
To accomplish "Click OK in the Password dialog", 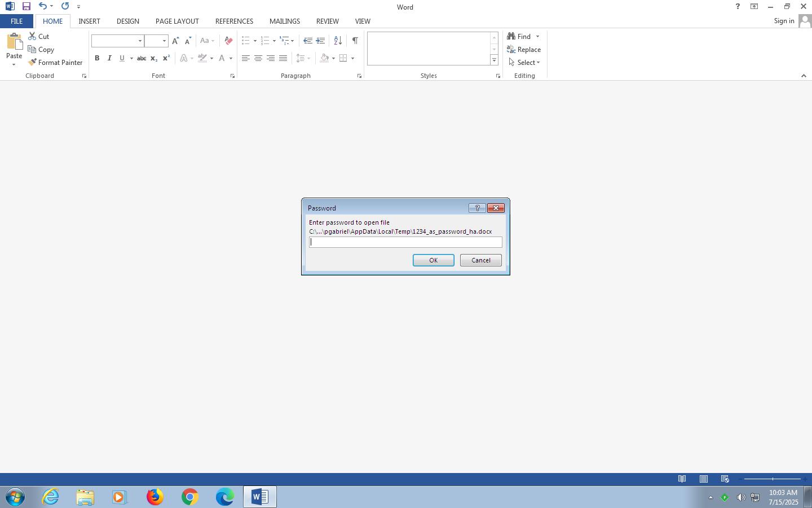I will [x=433, y=260].
